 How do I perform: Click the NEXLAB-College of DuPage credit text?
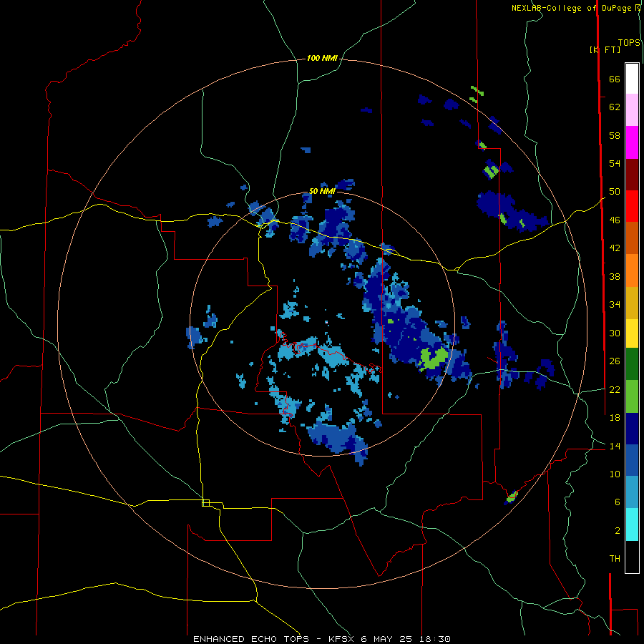(x=572, y=8)
